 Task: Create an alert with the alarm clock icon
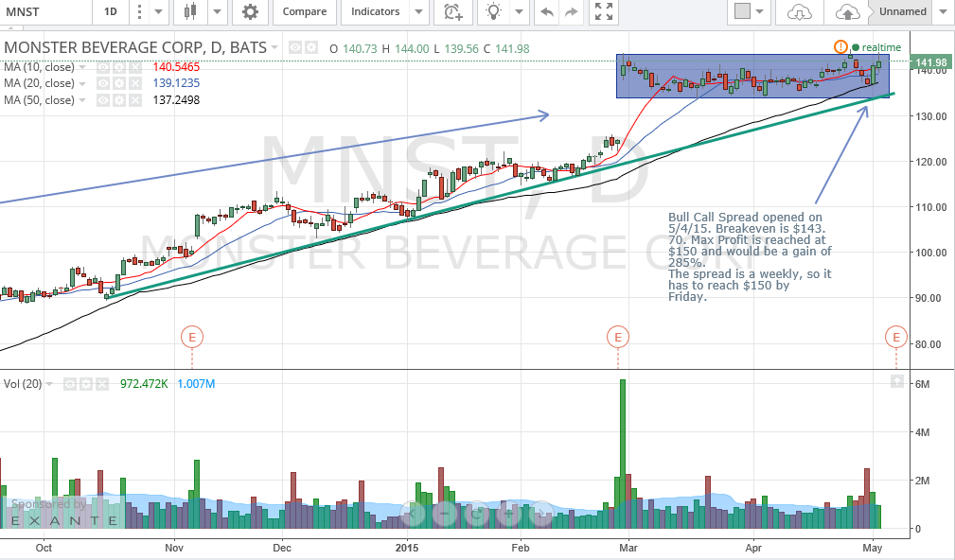(x=453, y=11)
